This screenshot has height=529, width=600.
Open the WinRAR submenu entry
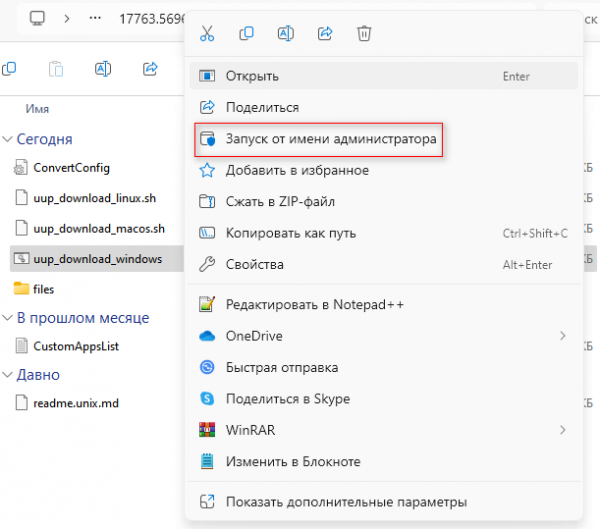pos(384,430)
